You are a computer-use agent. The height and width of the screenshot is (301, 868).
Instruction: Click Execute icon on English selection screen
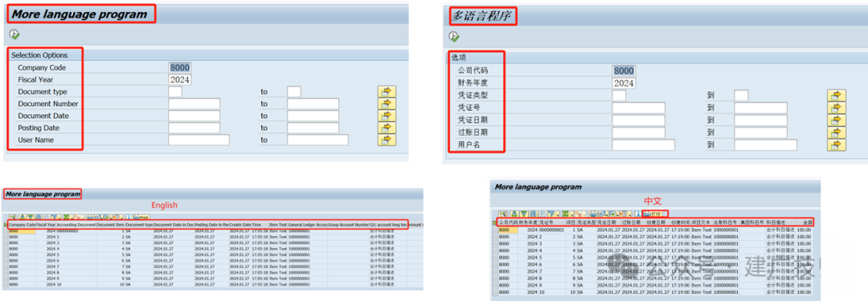click(14, 35)
